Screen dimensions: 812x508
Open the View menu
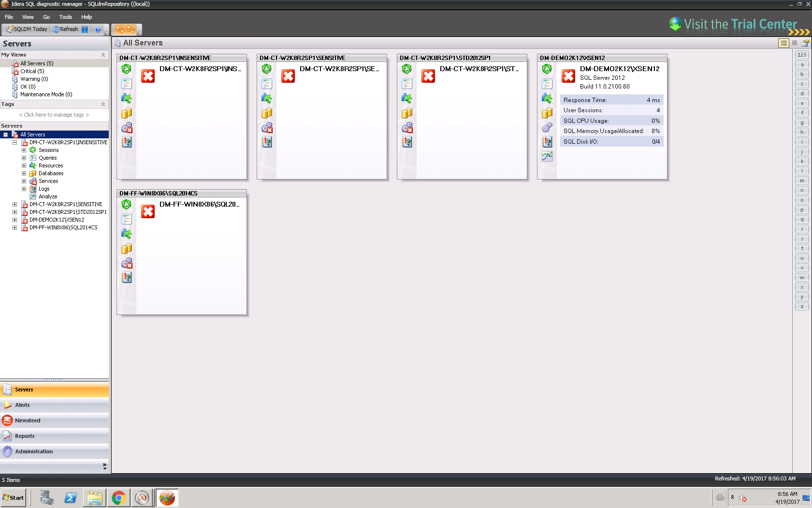28,17
